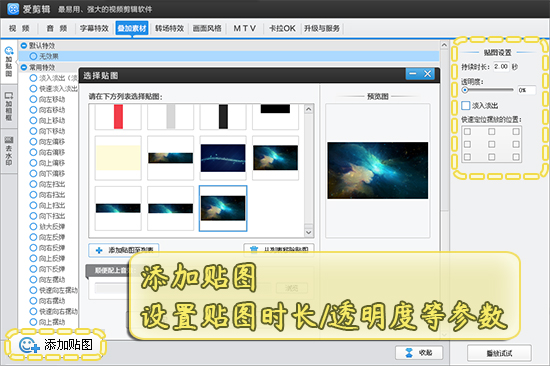The height and width of the screenshot is (366, 550).
Task: Check the top-right position preset box
Action: [516, 132]
